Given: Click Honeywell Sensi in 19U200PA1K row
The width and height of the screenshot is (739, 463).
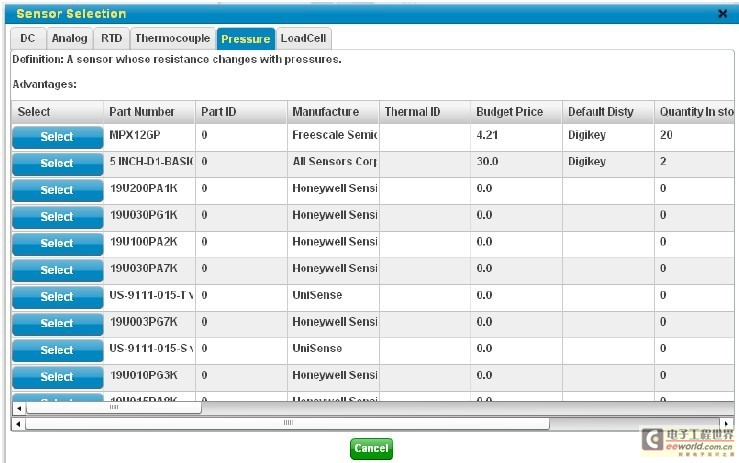Looking at the screenshot, I should click(x=333, y=189).
